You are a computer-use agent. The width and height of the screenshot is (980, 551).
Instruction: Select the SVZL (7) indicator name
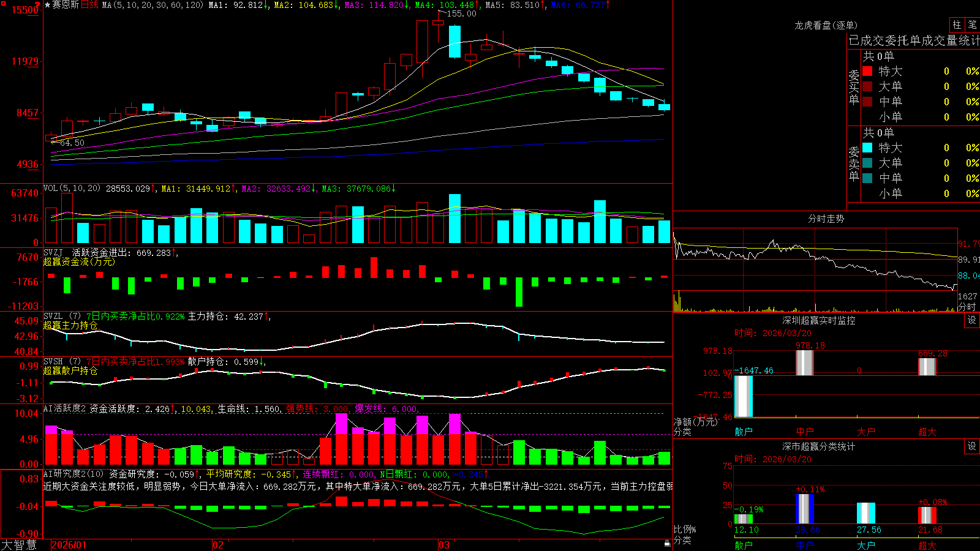pos(62,316)
